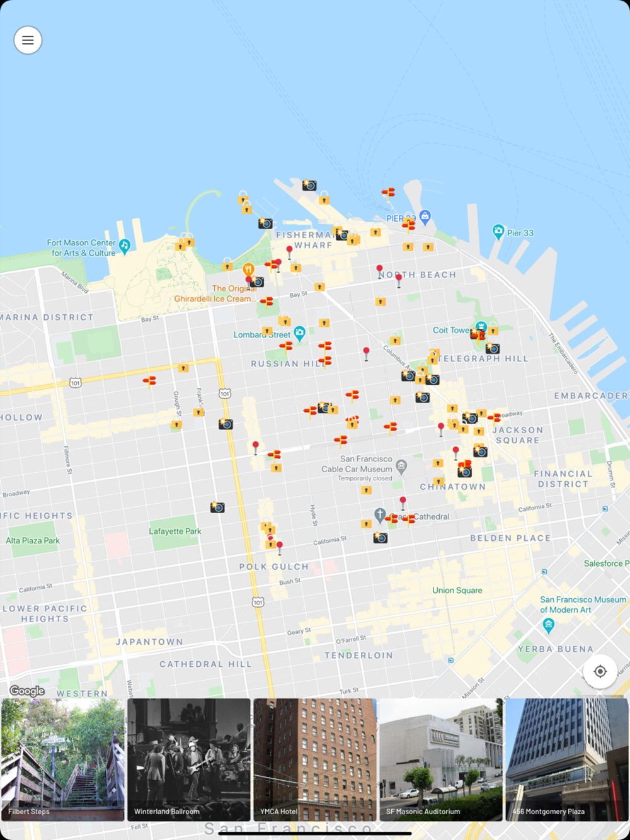The width and height of the screenshot is (630, 840).
Task: Tap the Pier 39 shopping bag pin
Action: (425, 217)
